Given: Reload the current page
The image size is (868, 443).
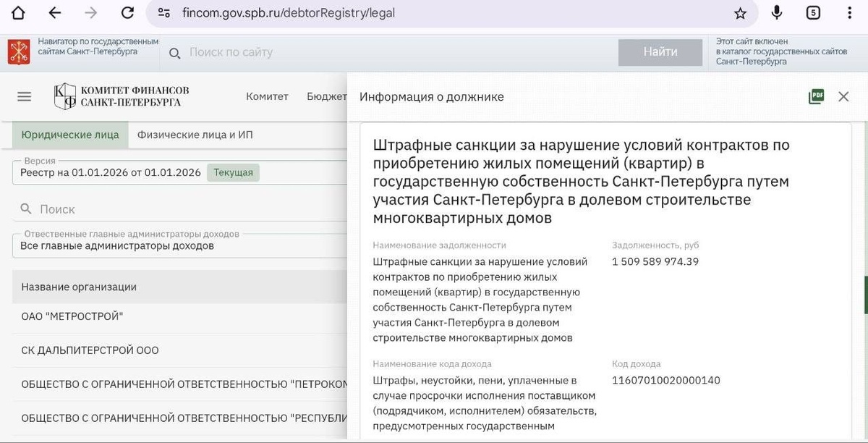Looking at the screenshot, I should point(128,13).
